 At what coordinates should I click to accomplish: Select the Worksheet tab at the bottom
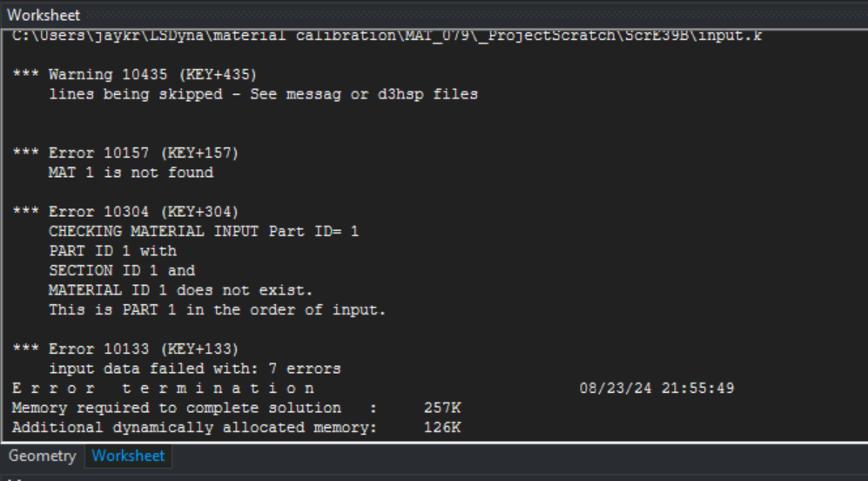coord(128,456)
